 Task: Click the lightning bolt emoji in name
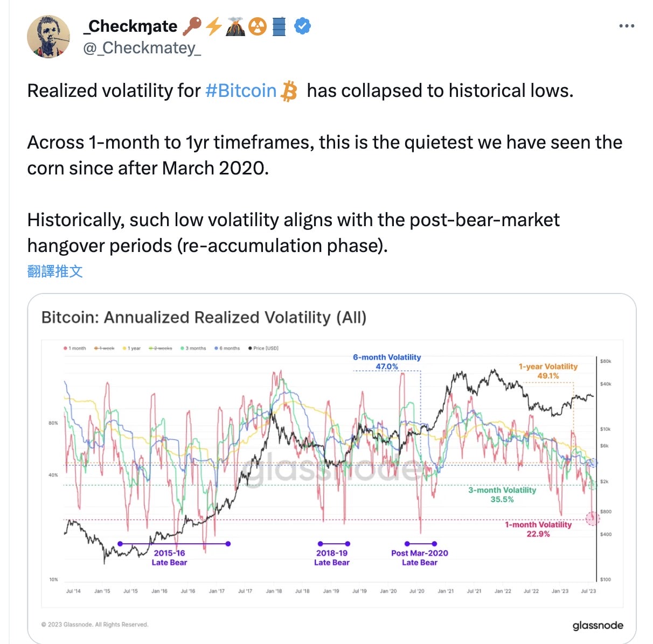click(x=214, y=26)
